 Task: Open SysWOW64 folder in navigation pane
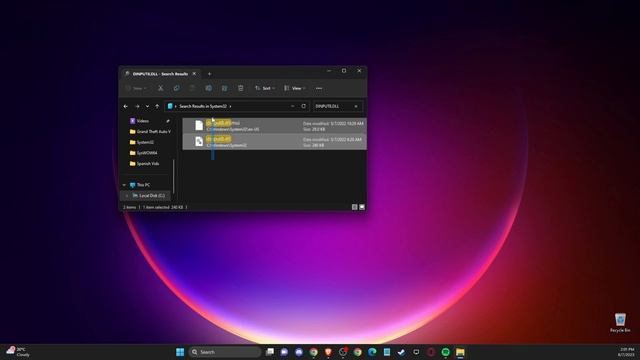coord(143,153)
